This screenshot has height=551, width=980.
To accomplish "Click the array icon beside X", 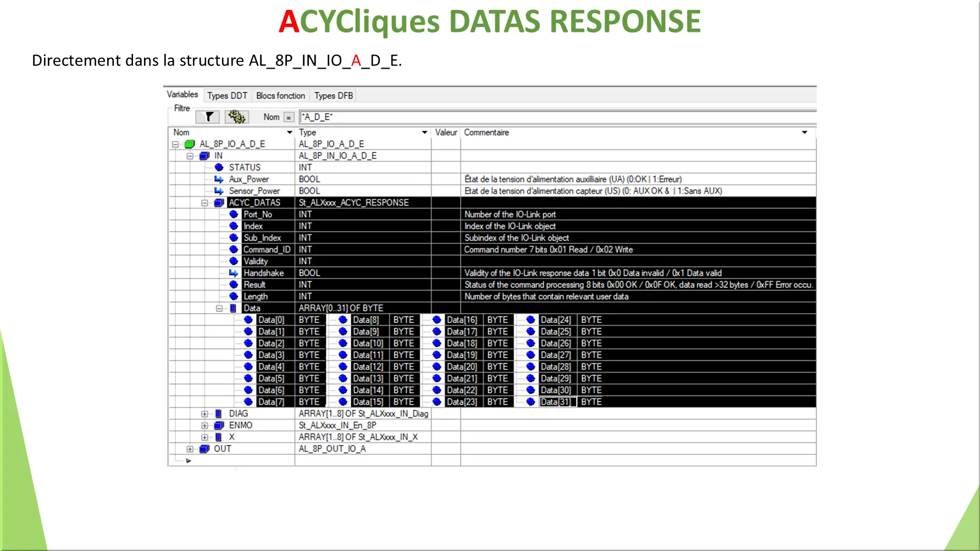I will coord(218,437).
